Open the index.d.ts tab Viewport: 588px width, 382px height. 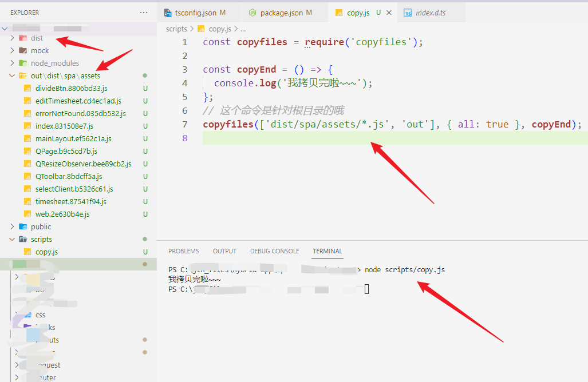(x=430, y=13)
